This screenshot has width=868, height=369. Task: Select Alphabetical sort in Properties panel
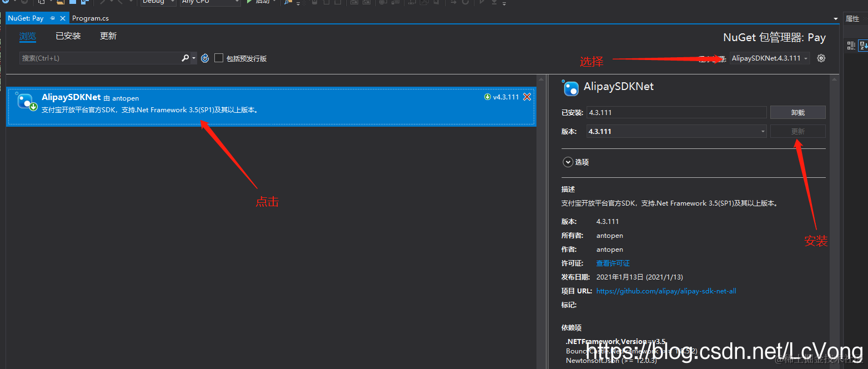(x=863, y=46)
